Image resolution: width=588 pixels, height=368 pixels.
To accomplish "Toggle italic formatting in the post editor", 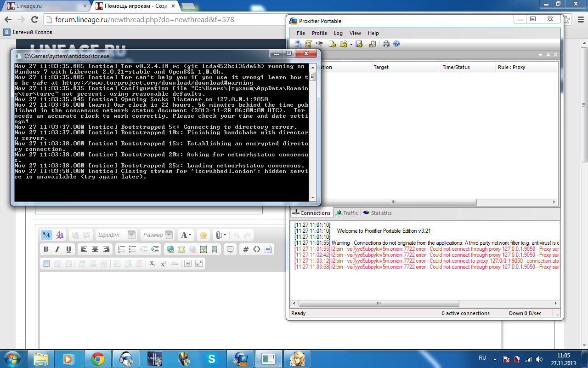I will pyautogui.click(x=57, y=249).
